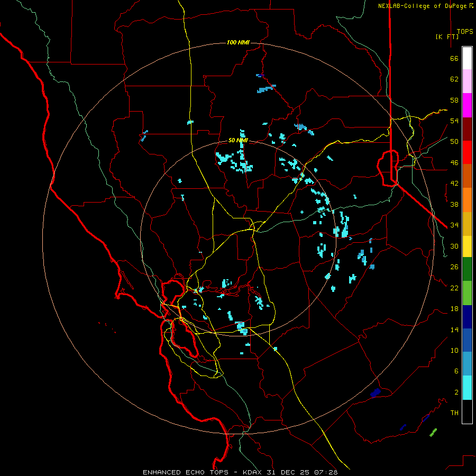Click the light pink 62 kft legend swatch
This screenshot has width=476, height=476.
[x=467, y=81]
